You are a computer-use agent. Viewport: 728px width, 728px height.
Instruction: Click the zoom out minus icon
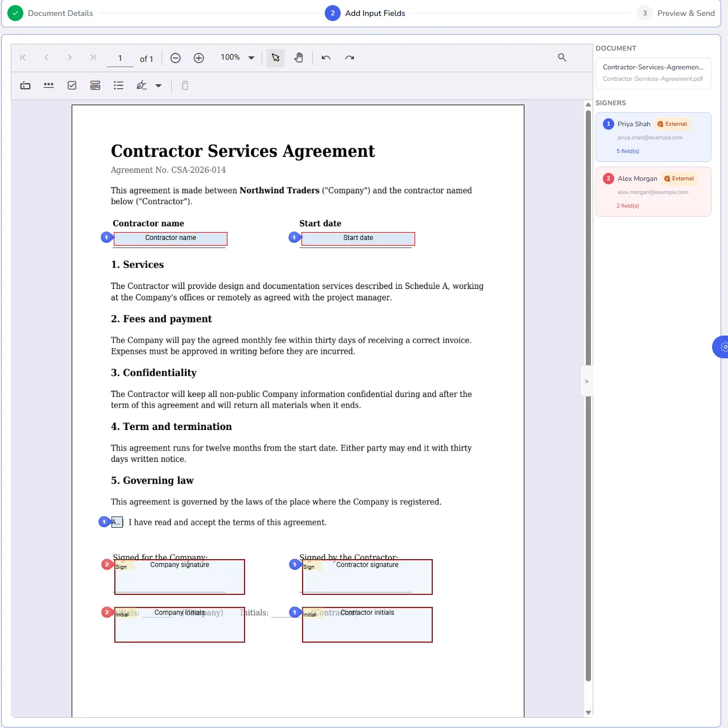point(176,58)
